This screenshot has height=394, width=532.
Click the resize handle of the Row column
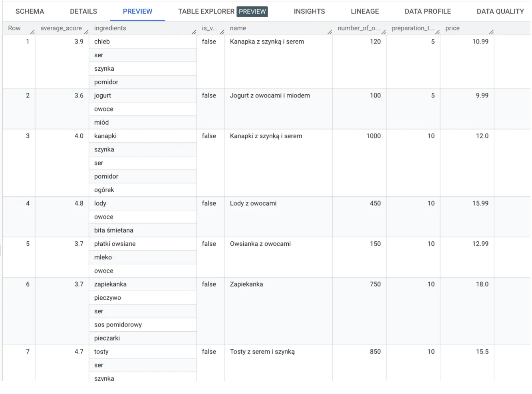[x=32, y=32]
